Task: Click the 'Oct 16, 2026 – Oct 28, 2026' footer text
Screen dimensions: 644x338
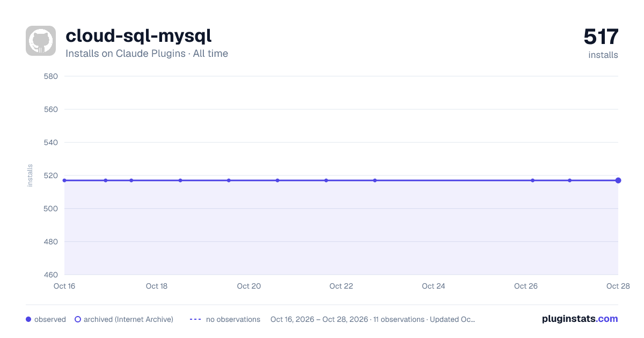Action: (319, 319)
